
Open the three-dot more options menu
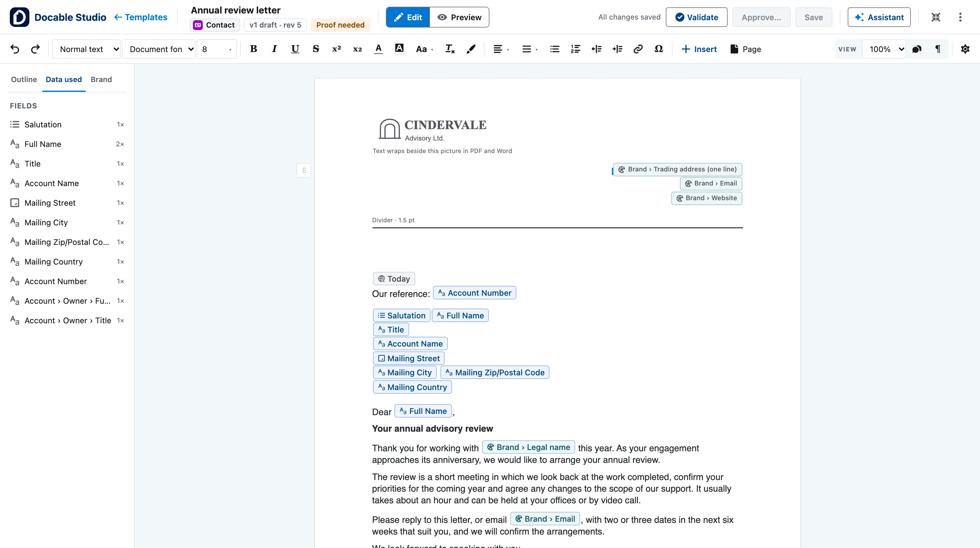pos(960,17)
